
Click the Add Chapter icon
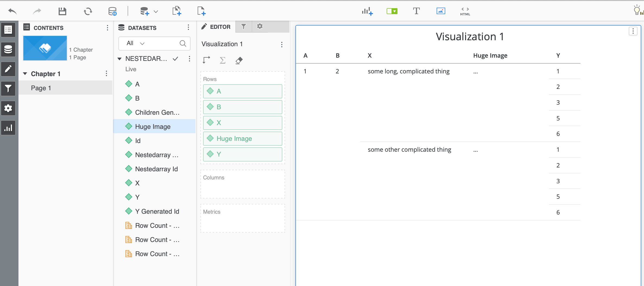click(x=177, y=11)
